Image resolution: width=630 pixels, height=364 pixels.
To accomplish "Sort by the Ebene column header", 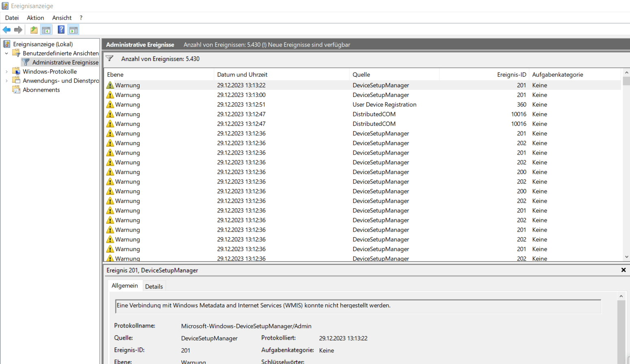I will click(x=159, y=74).
